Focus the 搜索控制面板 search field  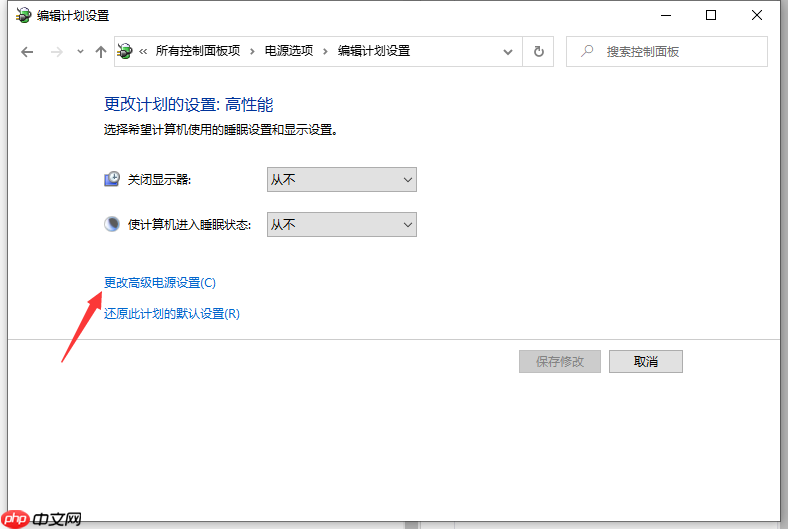click(667, 51)
